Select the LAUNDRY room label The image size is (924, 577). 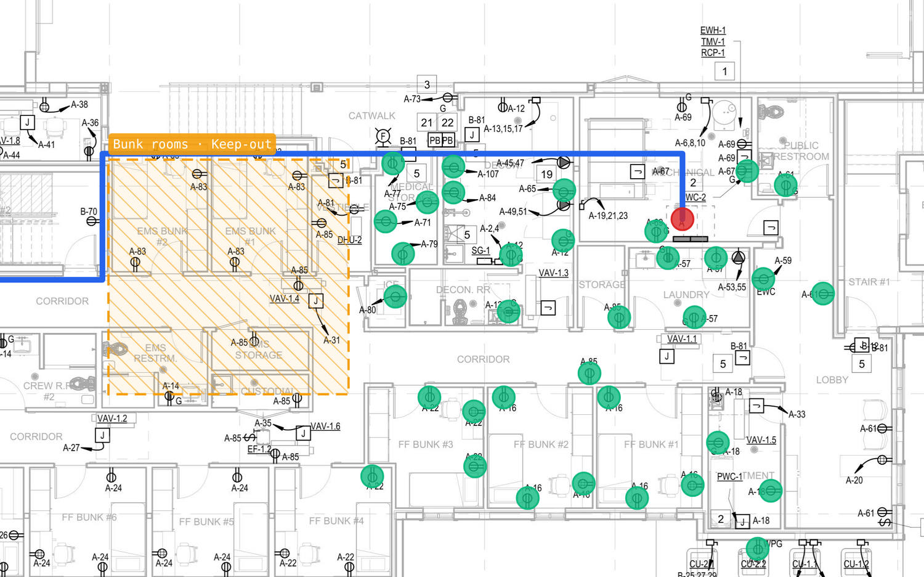point(686,295)
